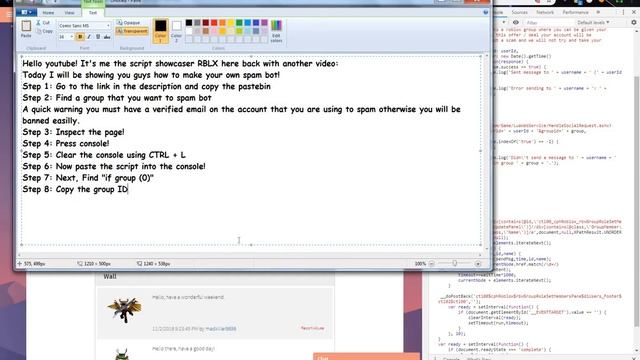Open the Network tab in DevTools
Image resolution: width=640 pixels, height=360 pixels.
(x=545, y=13)
